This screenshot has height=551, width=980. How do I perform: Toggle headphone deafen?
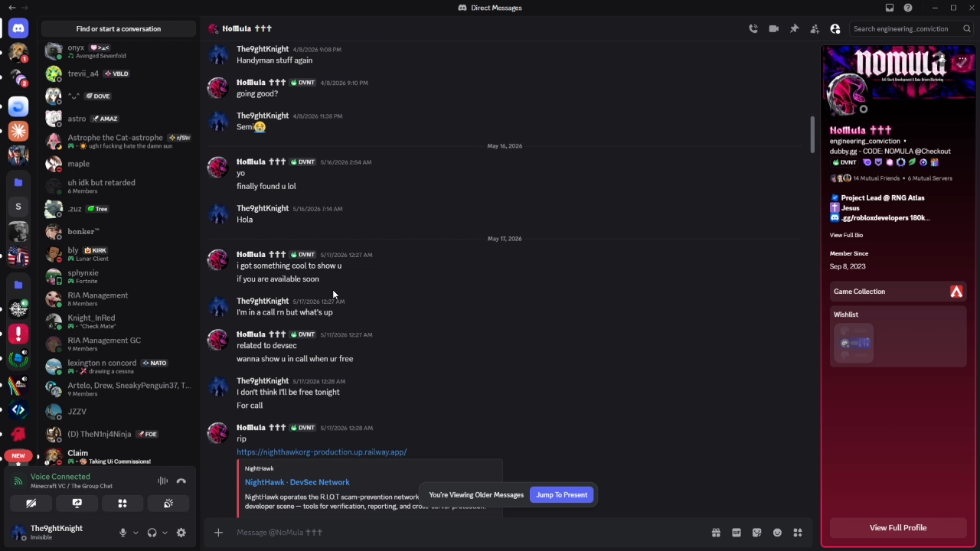(x=152, y=533)
